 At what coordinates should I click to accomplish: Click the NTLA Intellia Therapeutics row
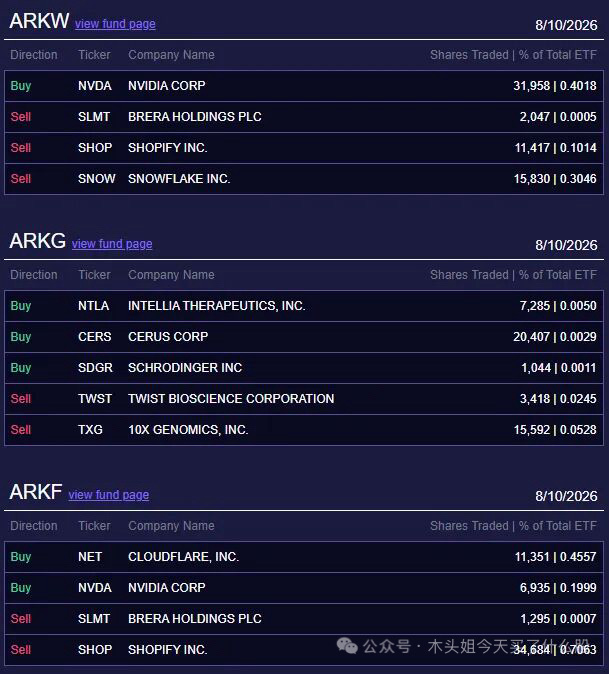click(304, 306)
